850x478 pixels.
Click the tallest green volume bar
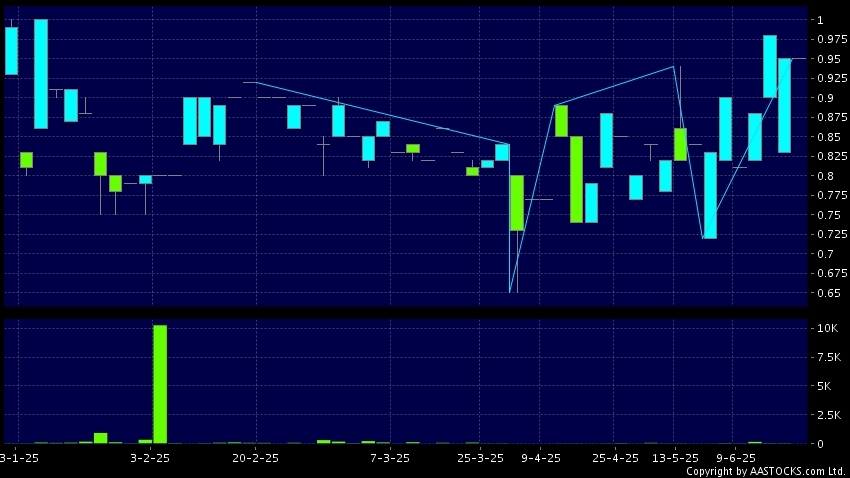point(160,384)
